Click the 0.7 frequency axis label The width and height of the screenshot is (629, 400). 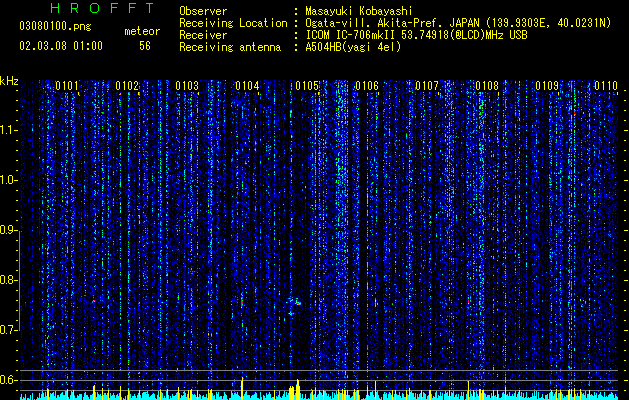point(8,330)
